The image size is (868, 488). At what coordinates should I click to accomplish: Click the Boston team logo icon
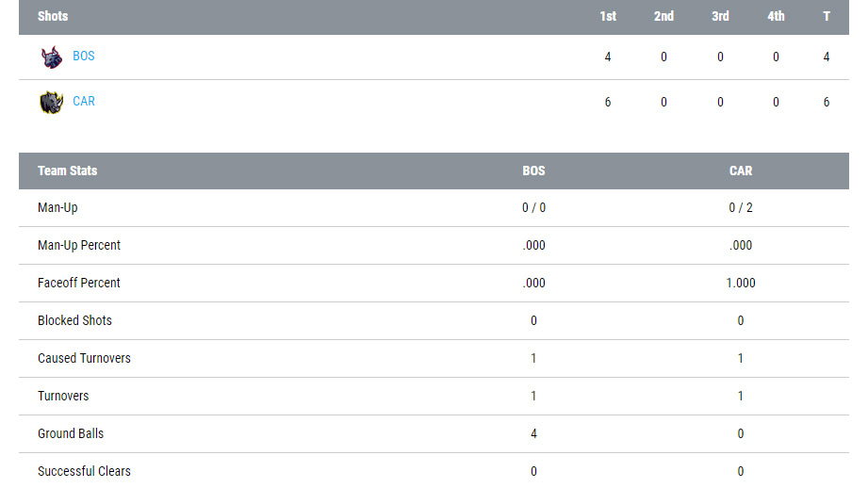(51, 57)
